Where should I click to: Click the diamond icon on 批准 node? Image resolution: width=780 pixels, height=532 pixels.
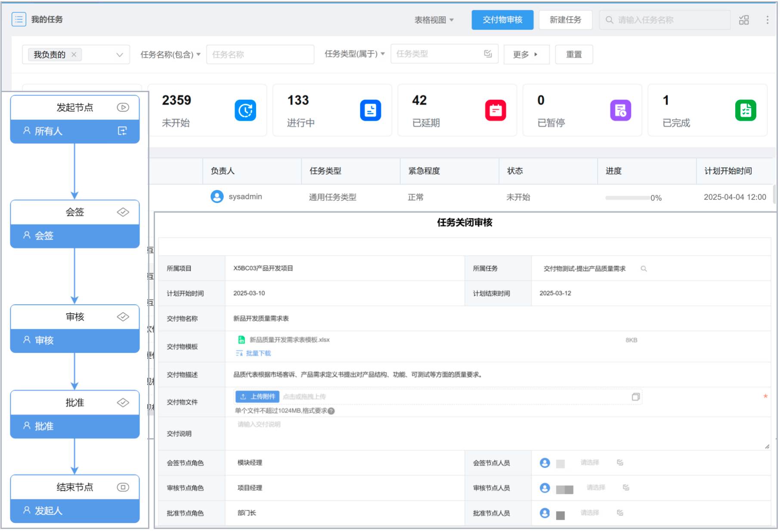(123, 402)
